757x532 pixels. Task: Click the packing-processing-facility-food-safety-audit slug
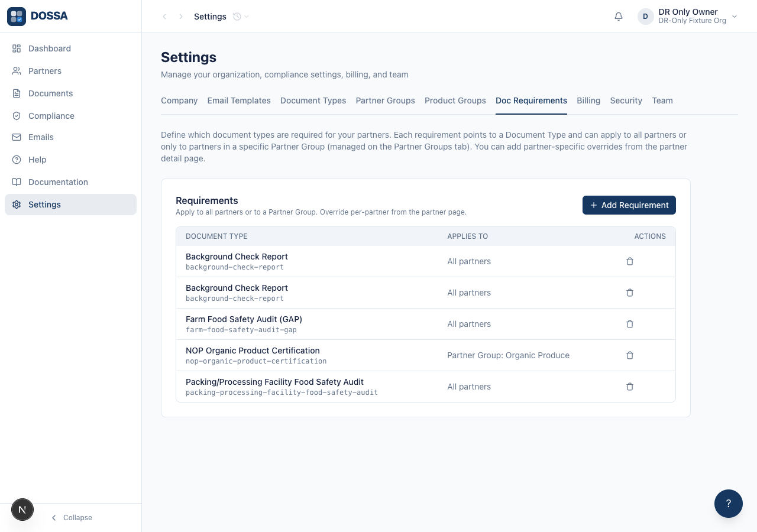coord(282,392)
